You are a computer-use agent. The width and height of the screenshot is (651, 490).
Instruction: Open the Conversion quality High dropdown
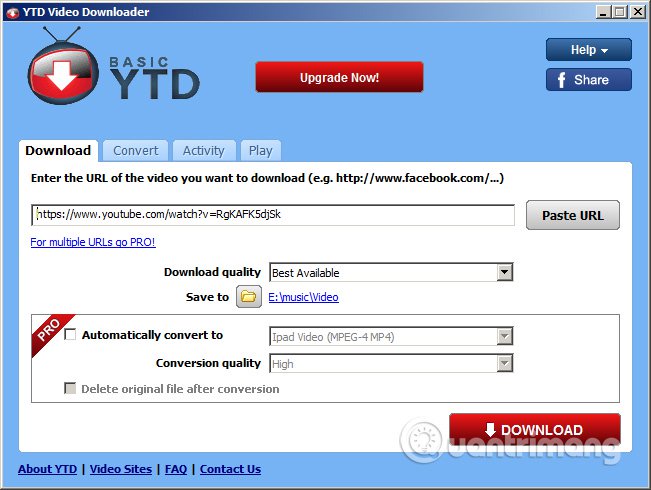(391, 363)
